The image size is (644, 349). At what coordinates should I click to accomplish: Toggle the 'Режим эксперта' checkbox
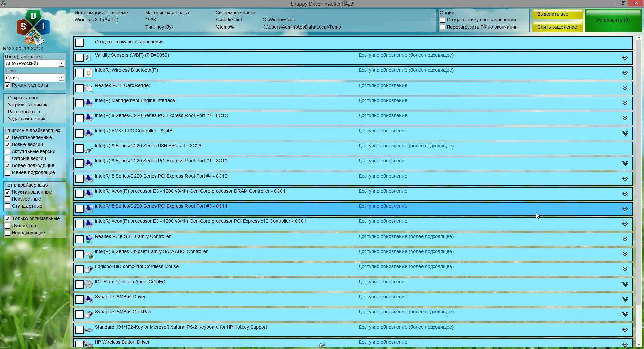click(7, 85)
